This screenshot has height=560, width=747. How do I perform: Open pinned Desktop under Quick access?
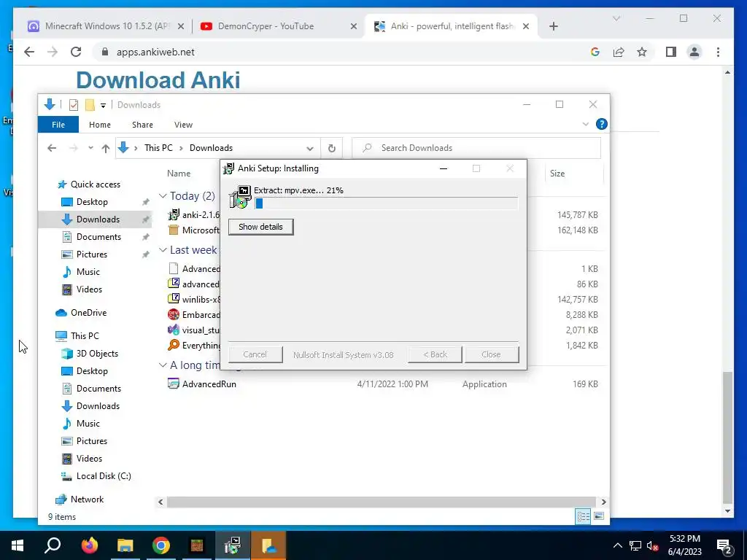pyautogui.click(x=92, y=202)
